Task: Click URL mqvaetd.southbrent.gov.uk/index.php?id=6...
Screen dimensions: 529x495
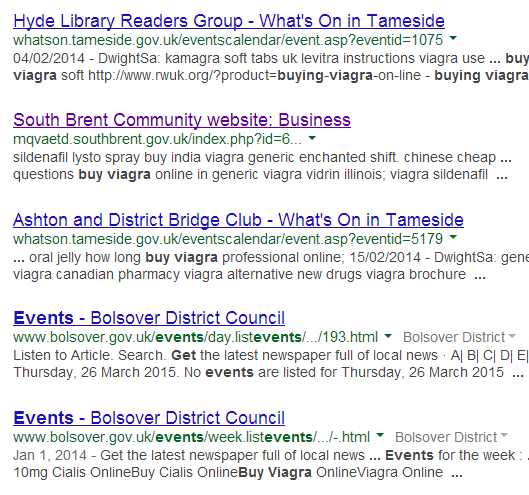Action: click(x=157, y=139)
